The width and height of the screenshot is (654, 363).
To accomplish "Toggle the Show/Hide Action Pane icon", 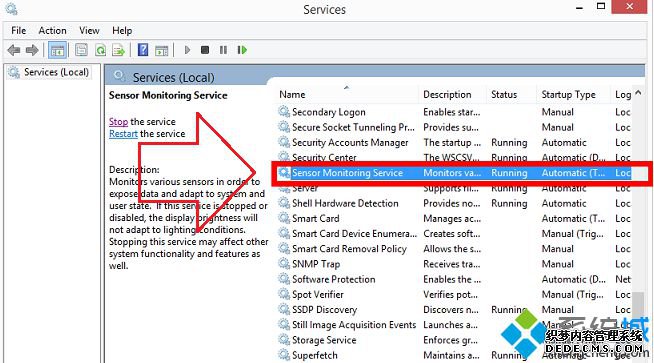I will (x=161, y=50).
